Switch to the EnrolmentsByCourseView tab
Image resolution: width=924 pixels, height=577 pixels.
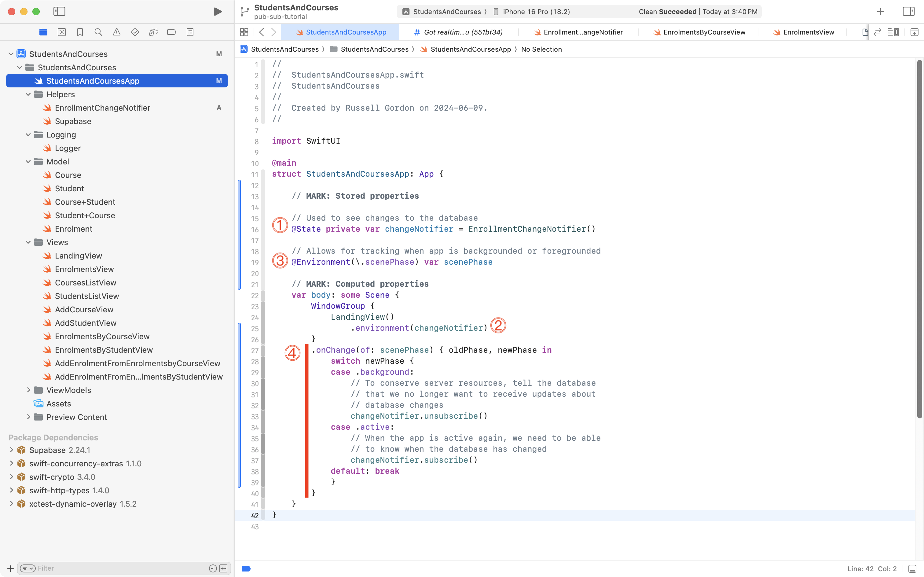704,32
